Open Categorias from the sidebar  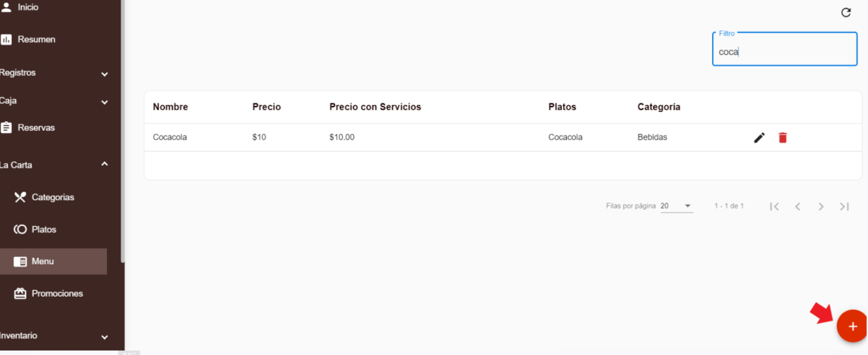coord(53,197)
